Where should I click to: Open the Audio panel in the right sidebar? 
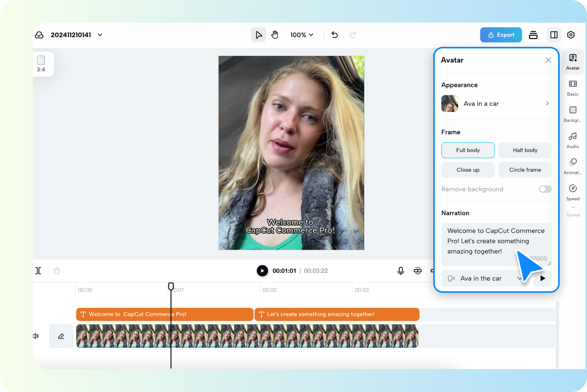click(573, 139)
